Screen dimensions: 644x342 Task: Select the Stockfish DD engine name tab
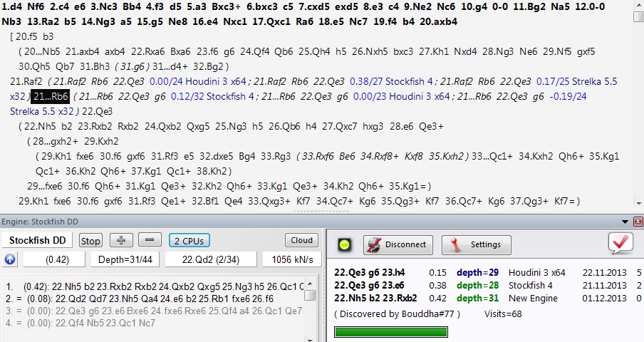pos(37,241)
